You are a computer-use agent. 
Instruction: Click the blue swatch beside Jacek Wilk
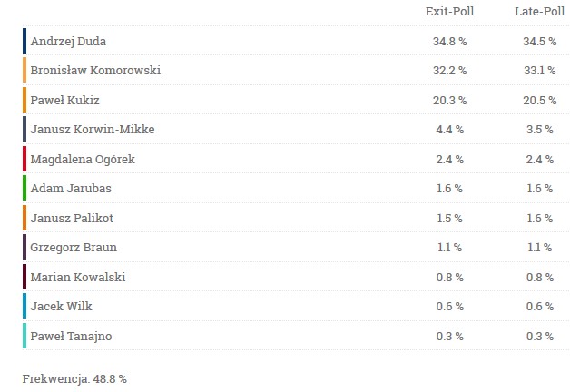pyautogui.click(x=25, y=306)
